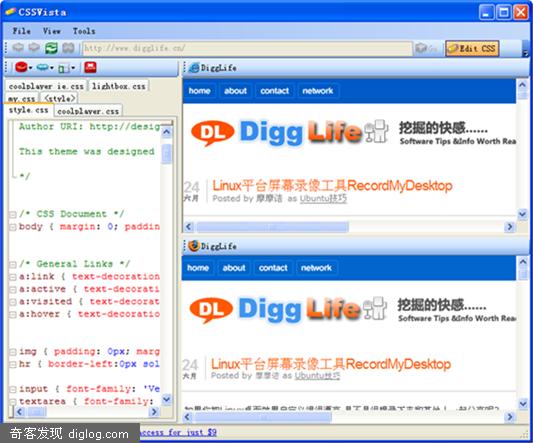Click 'home' link in upper preview

click(200, 91)
